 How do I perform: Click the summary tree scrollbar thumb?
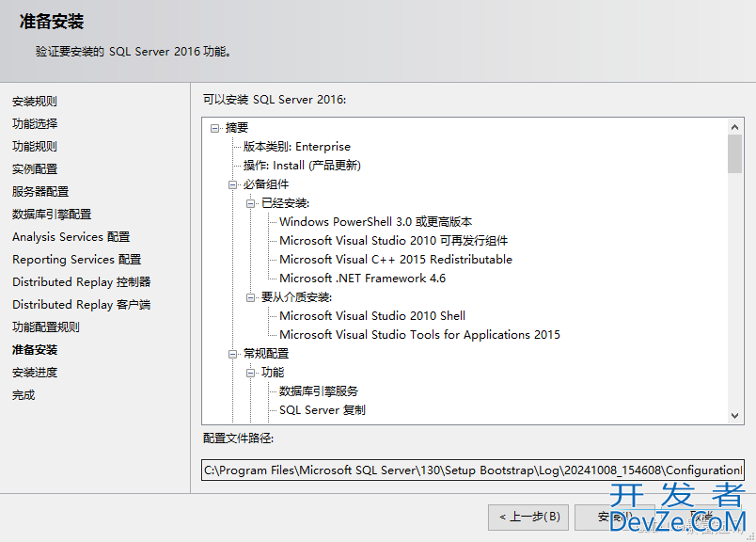734,153
